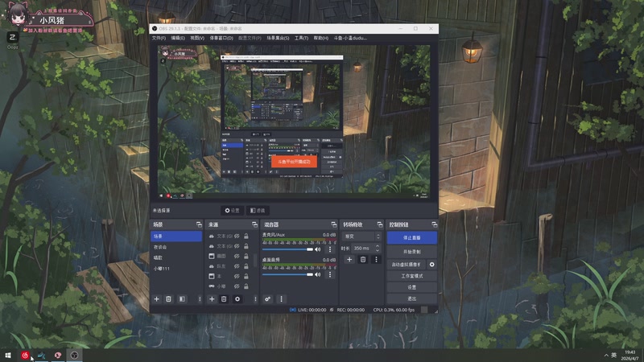Click the 时长 350 ms duration stepper
The image size is (644, 362).
(378, 248)
